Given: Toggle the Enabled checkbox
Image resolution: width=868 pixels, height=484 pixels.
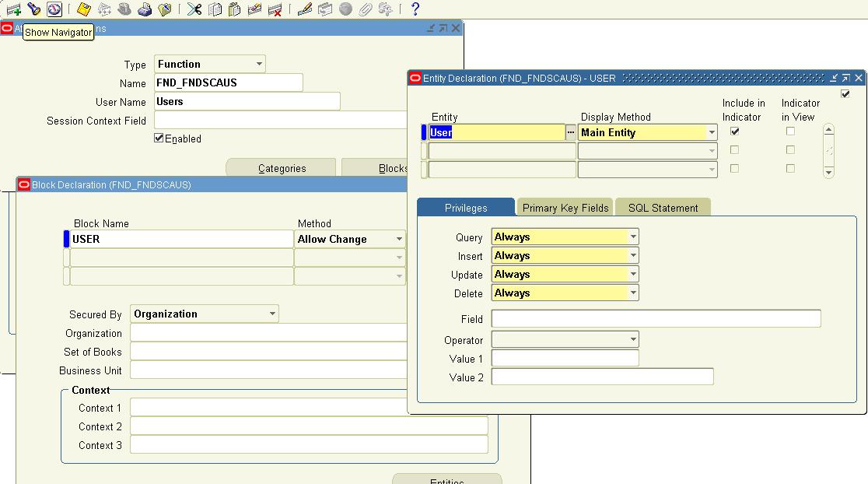Looking at the screenshot, I should pyautogui.click(x=159, y=139).
